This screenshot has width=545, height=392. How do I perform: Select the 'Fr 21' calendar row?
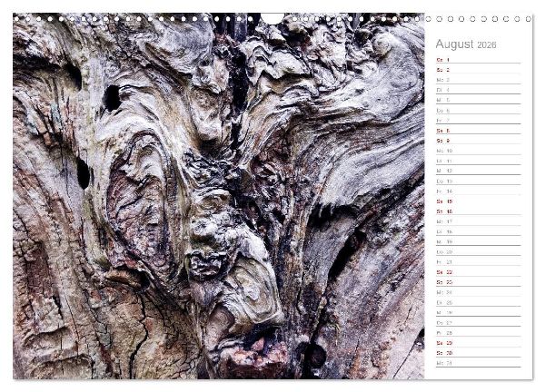click(479, 262)
